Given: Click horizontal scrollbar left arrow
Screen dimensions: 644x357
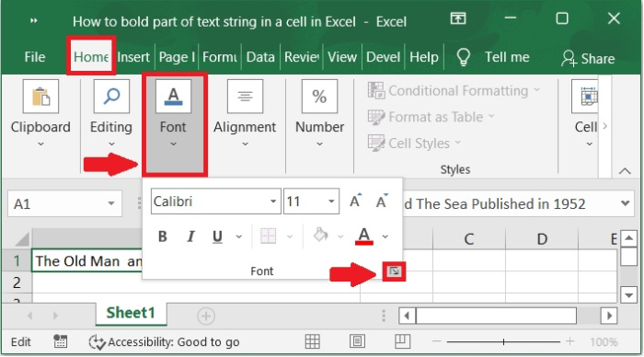Looking at the screenshot, I should [x=407, y=316].
